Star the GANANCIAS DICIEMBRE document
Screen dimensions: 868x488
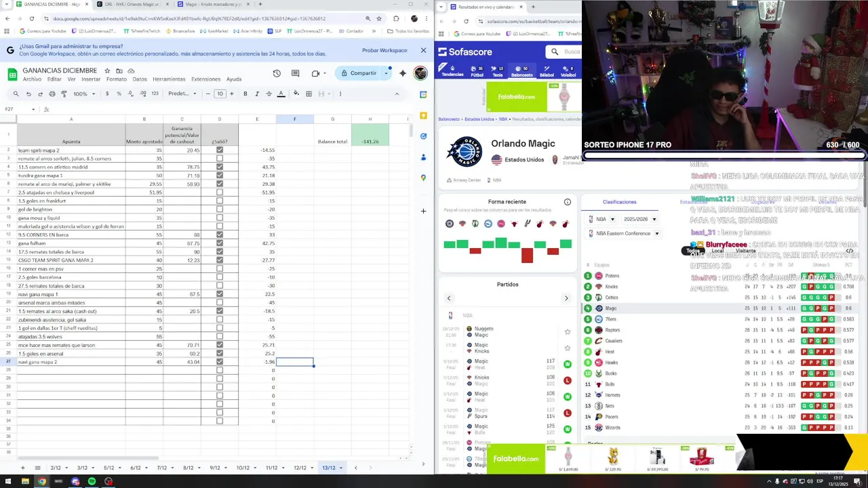click(107, 70)
